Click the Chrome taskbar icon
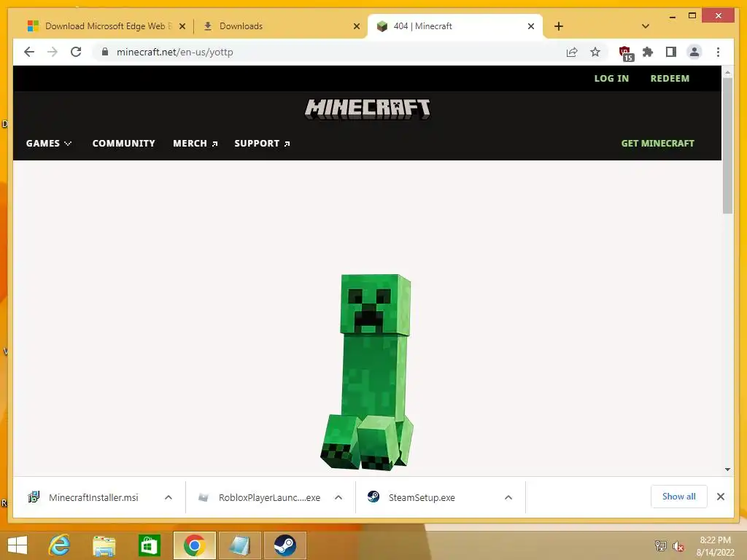The image size is (747, 560). click(x=194, y=545)
